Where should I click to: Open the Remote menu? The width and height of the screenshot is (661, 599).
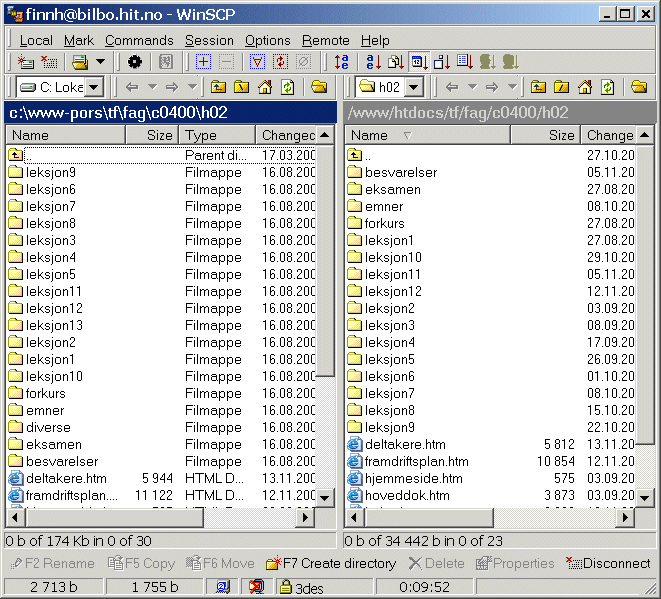tap(325, 40)
